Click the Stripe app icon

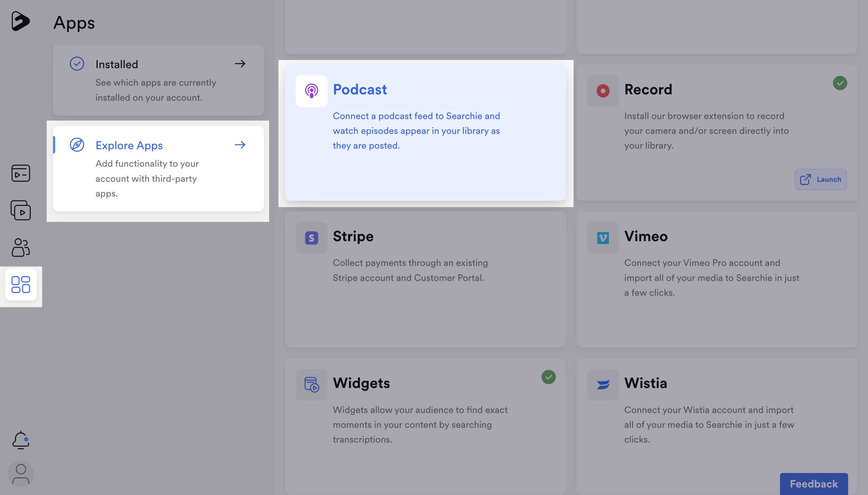coord(311,238)
